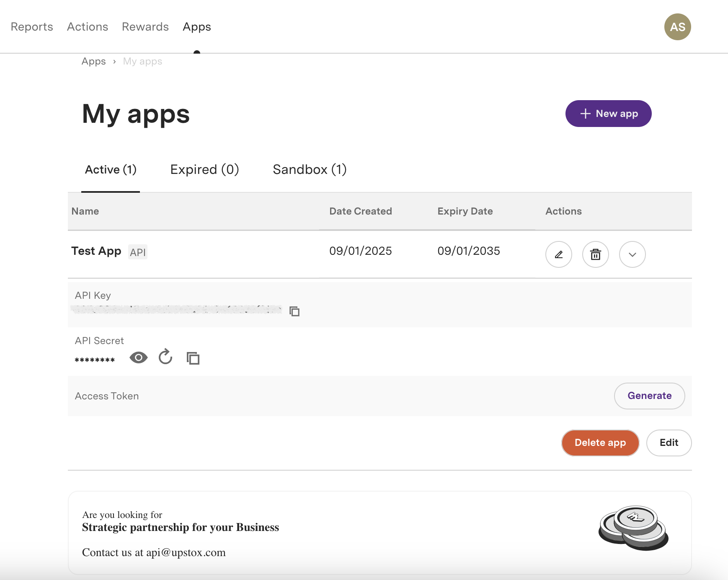This screenshot has width=728, height=580.
Task: Collapse the Test App row with the chevron
Action: [x=632, y=254]
